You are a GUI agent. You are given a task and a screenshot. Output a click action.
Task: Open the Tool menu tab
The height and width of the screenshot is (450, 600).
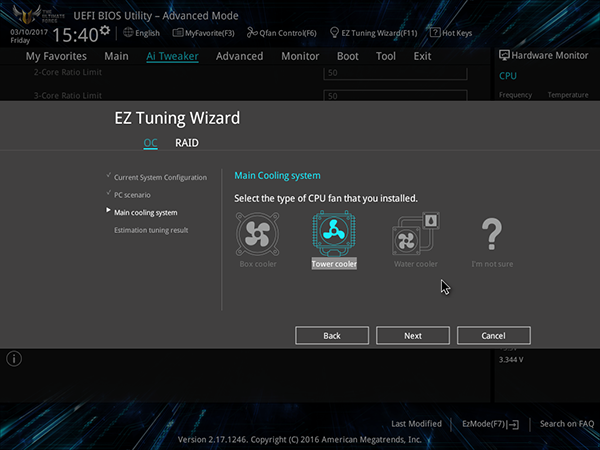click(x=386, y=56)
